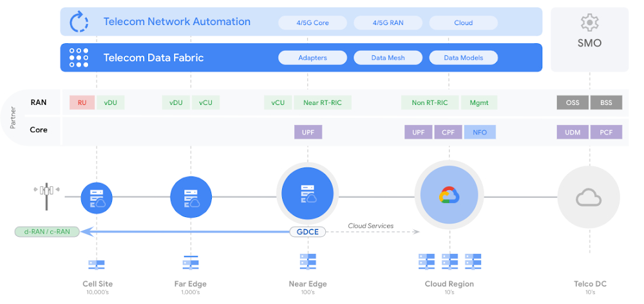
Task: Click the Mgmt tag
Action: pyautogui.click(x=479, y=102)
